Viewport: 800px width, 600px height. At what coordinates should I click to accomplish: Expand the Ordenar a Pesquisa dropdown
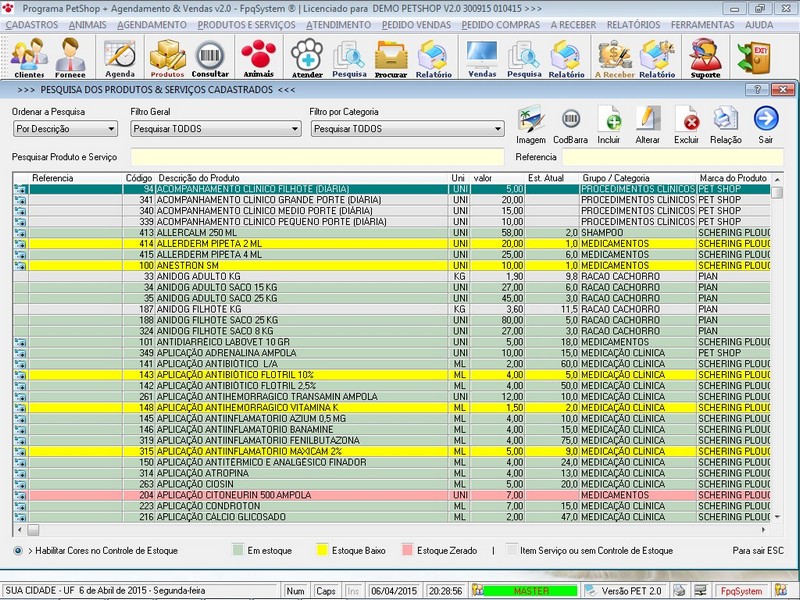click(111, 129)
